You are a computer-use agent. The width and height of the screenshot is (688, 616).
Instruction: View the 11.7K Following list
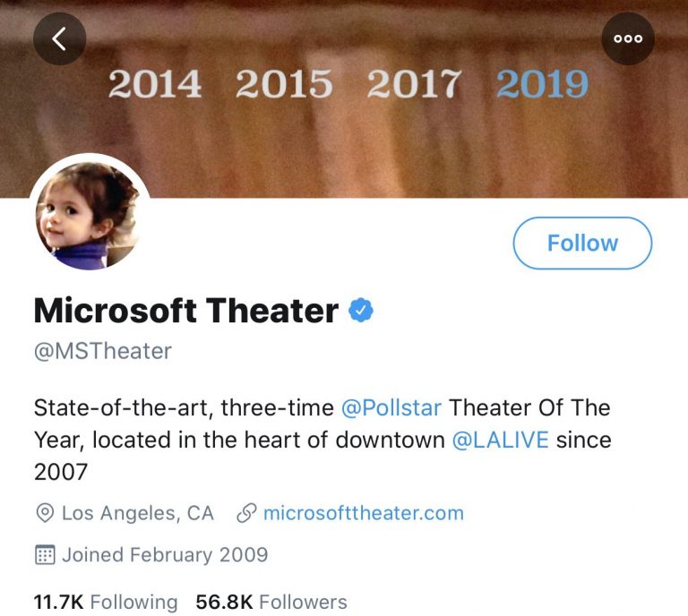click(x=106, y=602)
